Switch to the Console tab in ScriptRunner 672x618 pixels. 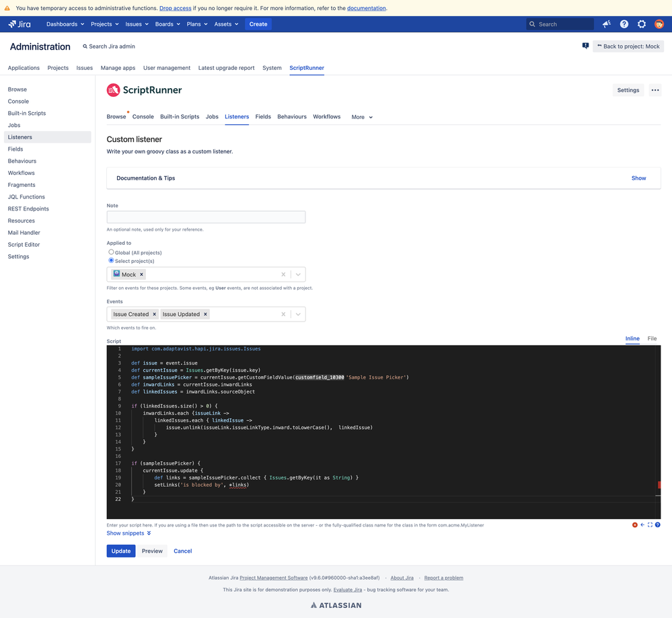point(143,116)
